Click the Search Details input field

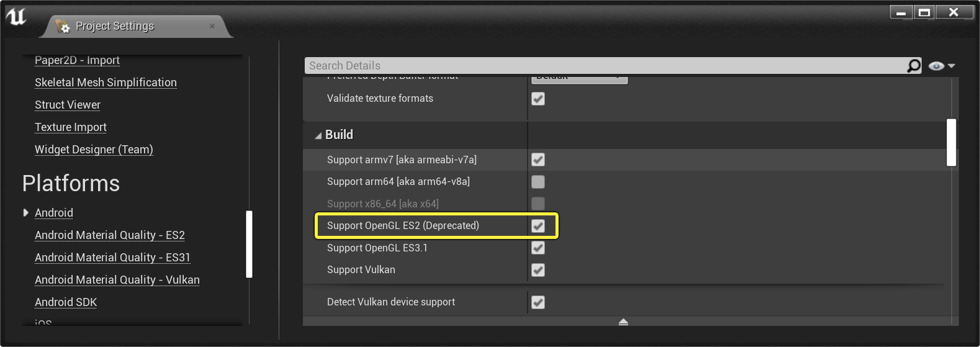coord(605,66)
